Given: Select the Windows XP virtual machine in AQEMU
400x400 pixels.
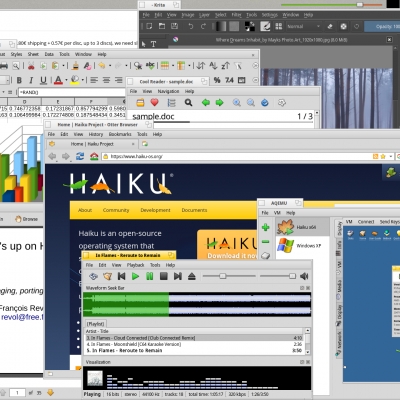Looking at the screenshot, I should coord(303,246).
